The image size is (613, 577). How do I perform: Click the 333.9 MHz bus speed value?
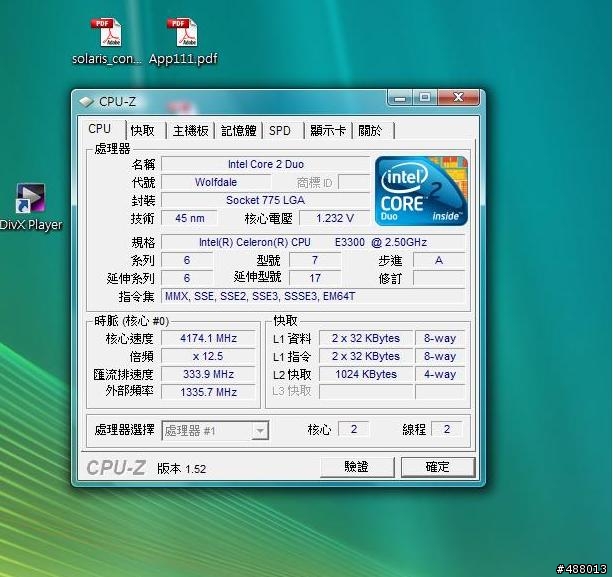(208, 374)
